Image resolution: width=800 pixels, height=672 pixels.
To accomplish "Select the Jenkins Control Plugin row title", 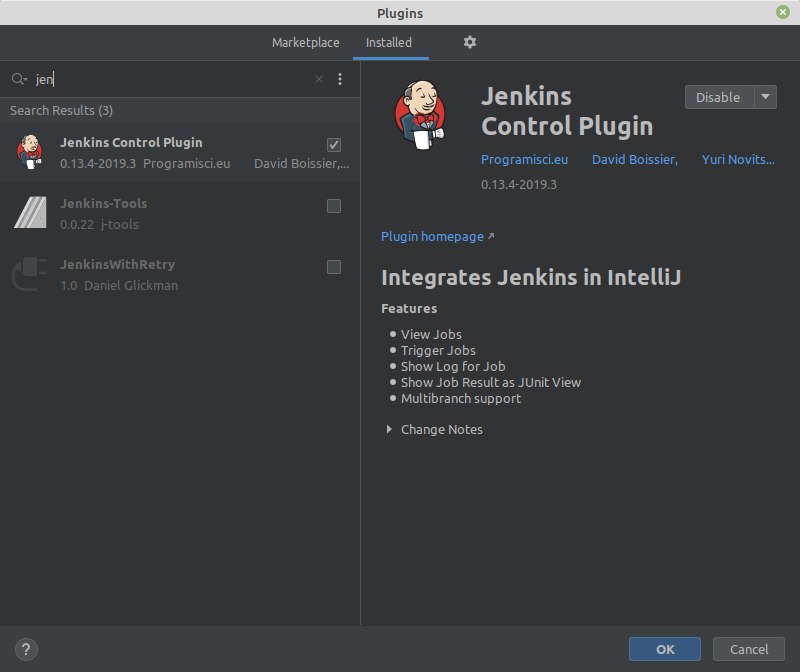I will tap(131, 142).
